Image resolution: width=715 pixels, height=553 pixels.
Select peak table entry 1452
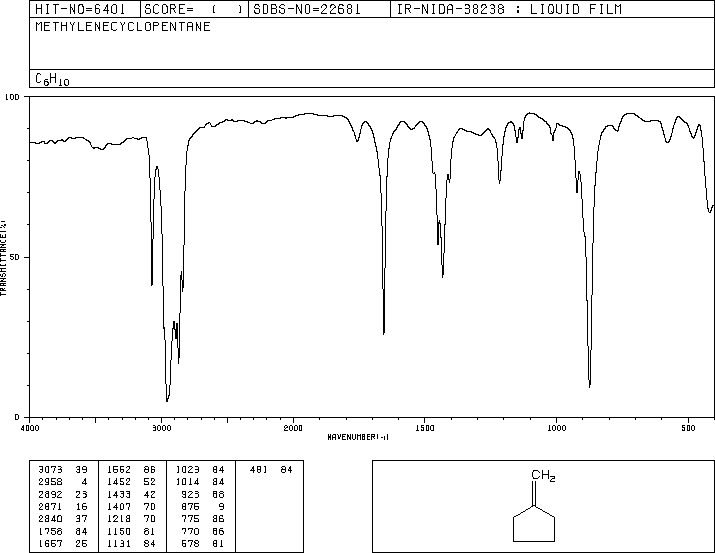pyautogui.click(x=119, y=482)
